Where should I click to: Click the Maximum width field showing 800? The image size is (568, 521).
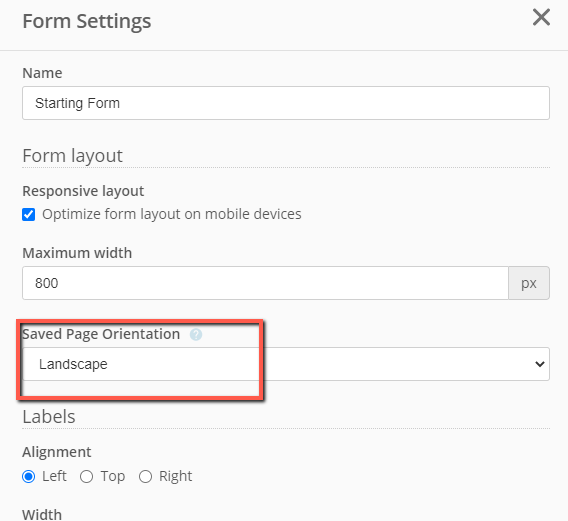pos(266,283)
